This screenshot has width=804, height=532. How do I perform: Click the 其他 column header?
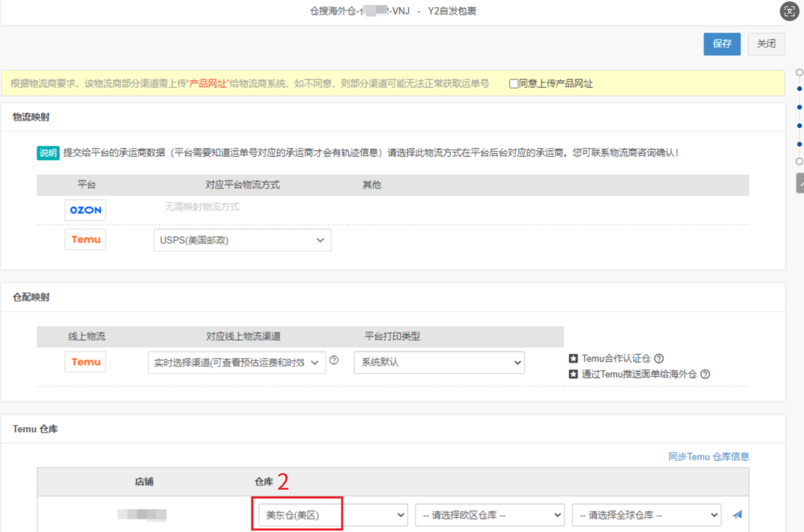[x=371, y=185]
